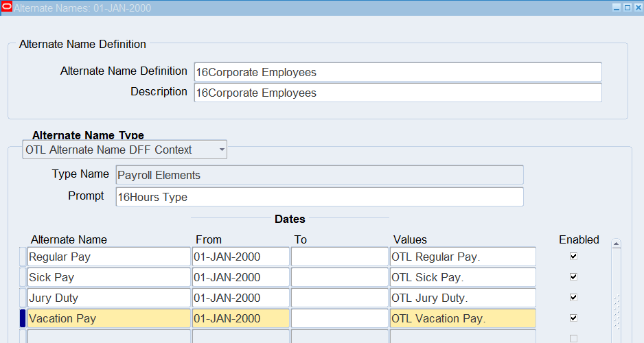Click the Type Name Payroll Elements field

tap(319, 175)
